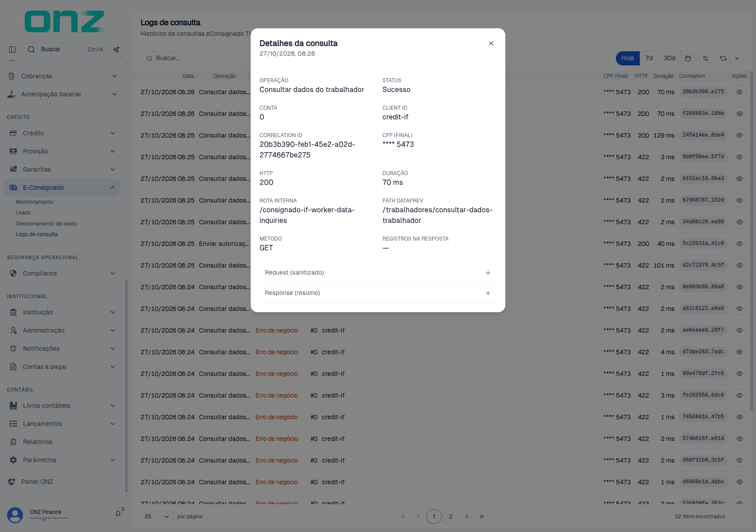The height and width of the screenshot is (532, 756).
Task: Close the Detalhes da consulta dialog
Action: [491, 43]
